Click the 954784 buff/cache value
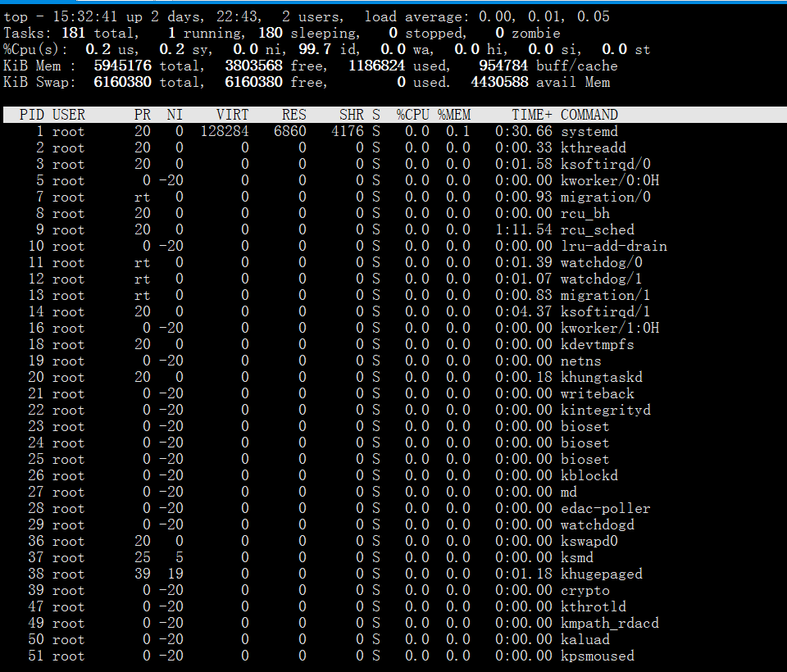This screenshot has width=787, height=672. [x=503, y=66]
